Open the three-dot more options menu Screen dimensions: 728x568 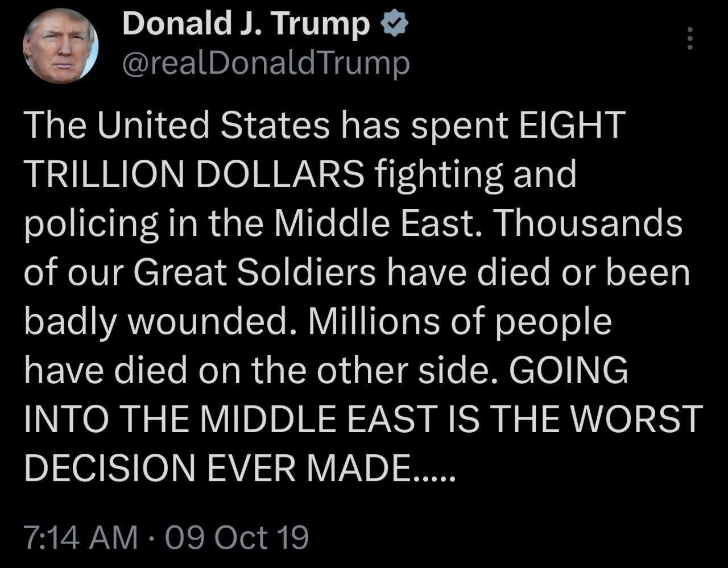click(690, 38)
